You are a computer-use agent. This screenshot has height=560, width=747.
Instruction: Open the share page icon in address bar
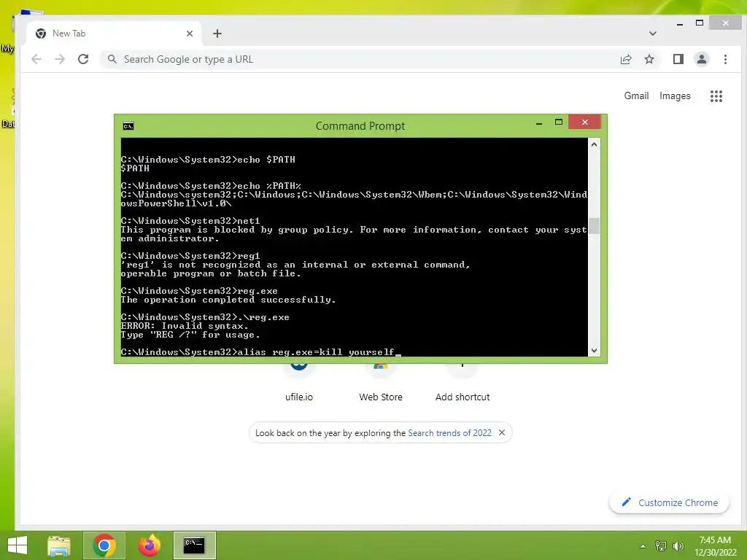(x=625, y=59)
